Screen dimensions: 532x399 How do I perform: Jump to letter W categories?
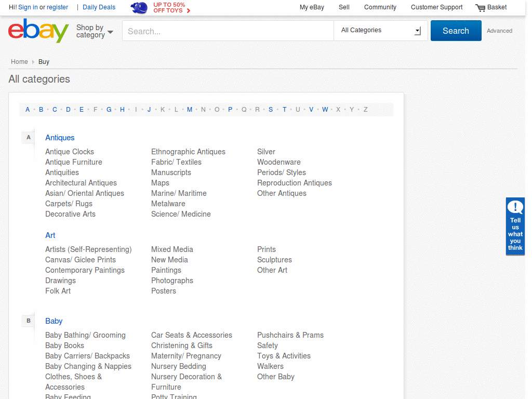coord(325,109)
